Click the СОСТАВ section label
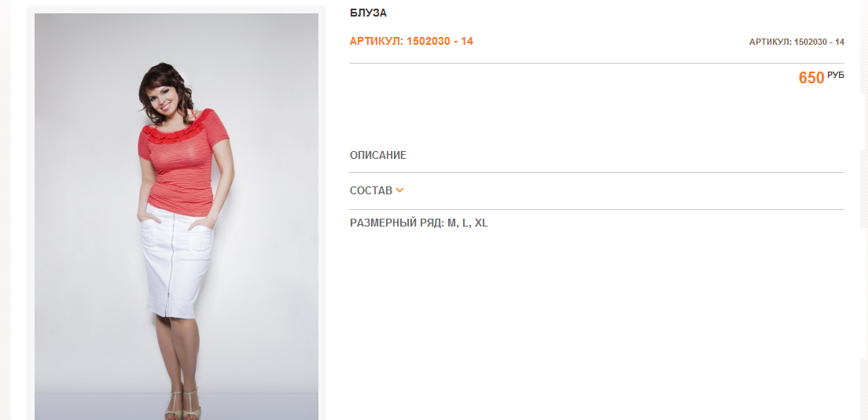The image size is (868, 420). 370,191
